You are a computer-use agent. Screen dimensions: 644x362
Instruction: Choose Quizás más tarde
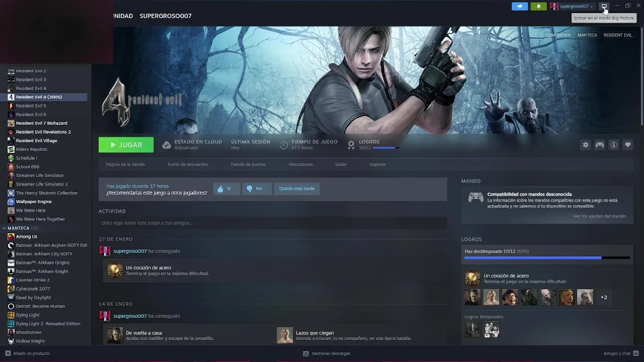[297, 189]
